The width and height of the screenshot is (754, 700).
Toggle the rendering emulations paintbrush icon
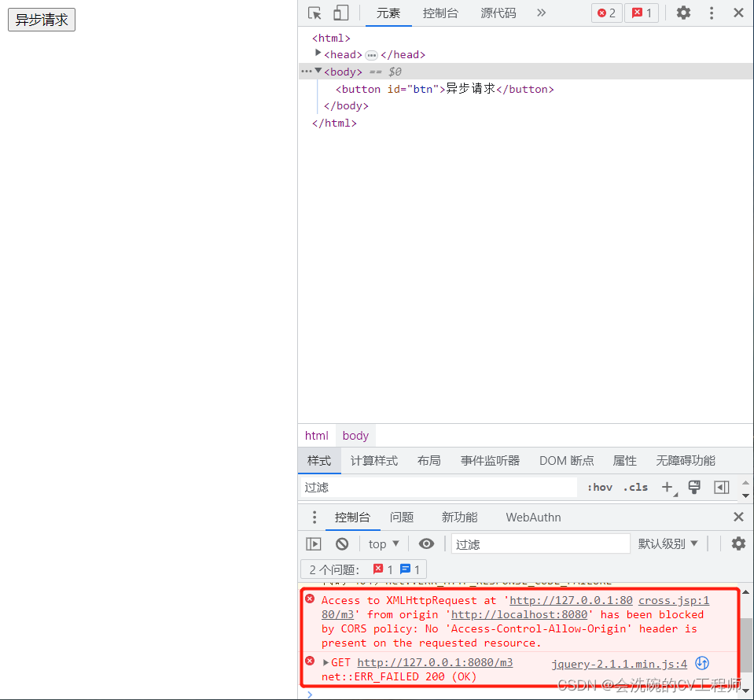(694, 487)
